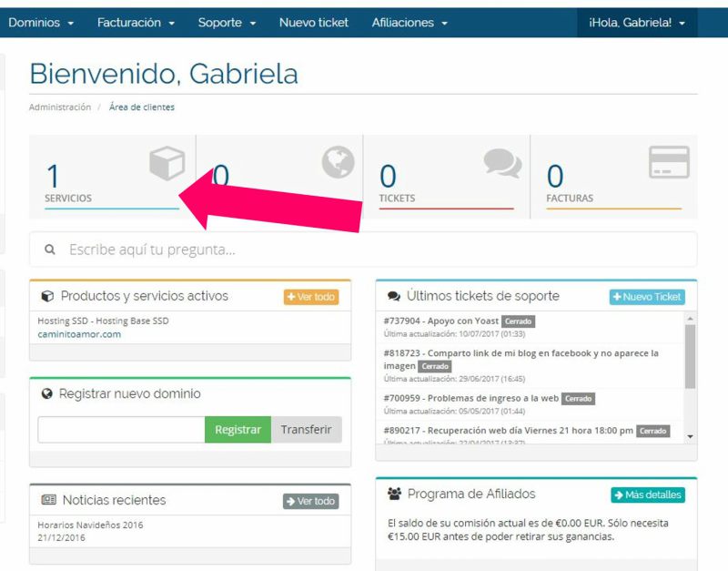Image resolution: width=728 pixels, height=571 pixels.
Task: Click the newspaper icon beside Noticias recientes
Action: click(48, 500)
